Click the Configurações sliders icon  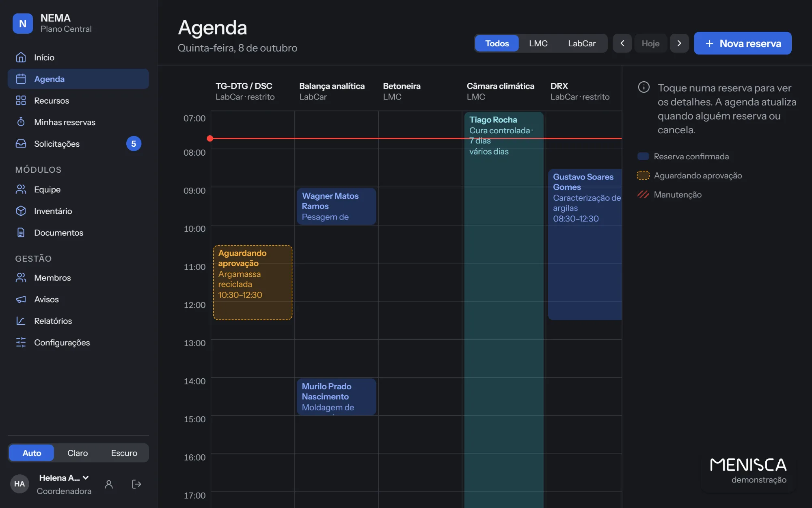coord(21,342)
